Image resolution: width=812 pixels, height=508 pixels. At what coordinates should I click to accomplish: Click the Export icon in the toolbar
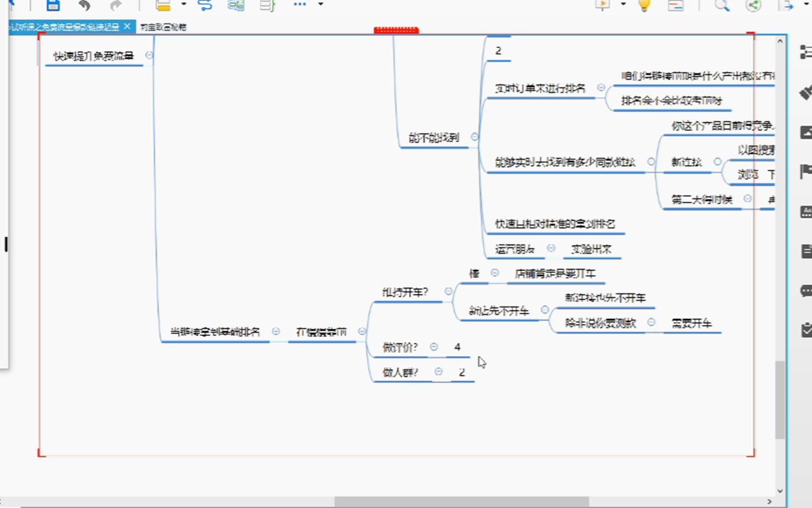(x=787, y=5)
